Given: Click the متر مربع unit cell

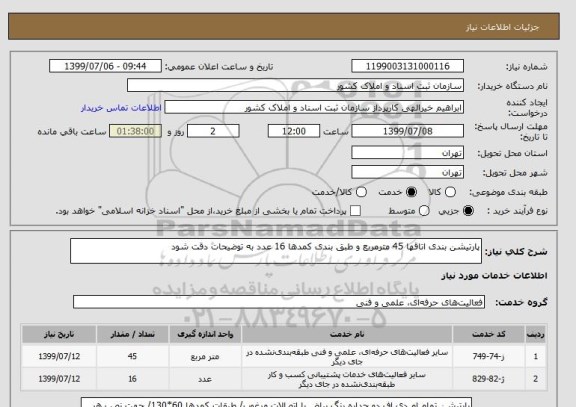Looking at the screenshot, I should 205,356.
